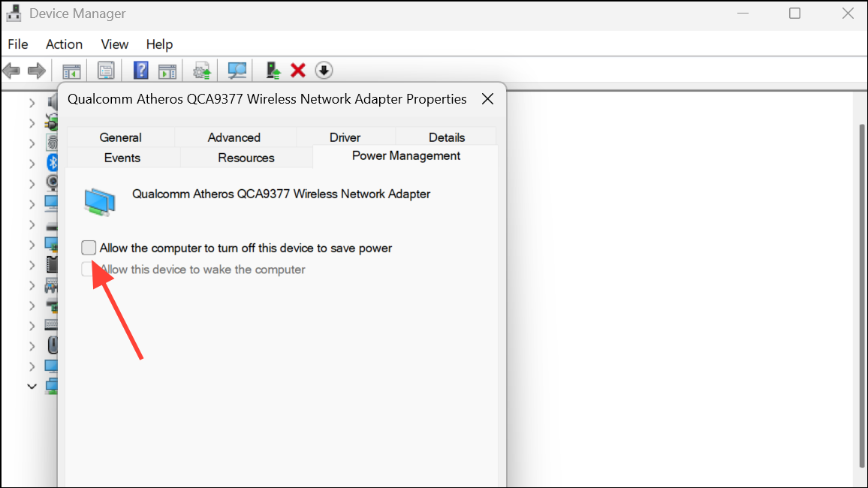
Task: Enable 'Allow the computer to turn off this device'
Action: click(89, 247)
